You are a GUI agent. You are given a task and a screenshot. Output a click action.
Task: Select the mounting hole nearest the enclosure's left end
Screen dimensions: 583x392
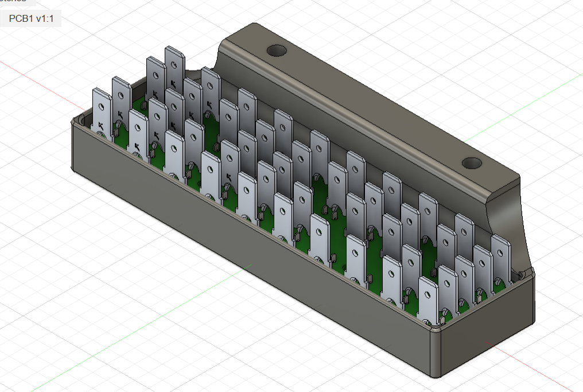(277, 51)
